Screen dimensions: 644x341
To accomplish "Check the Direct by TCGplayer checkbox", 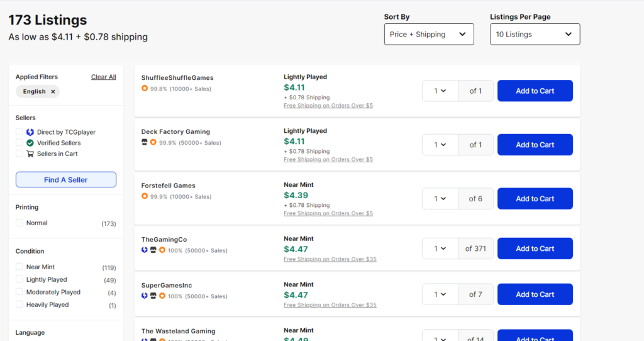I will (x=19, y=132).
